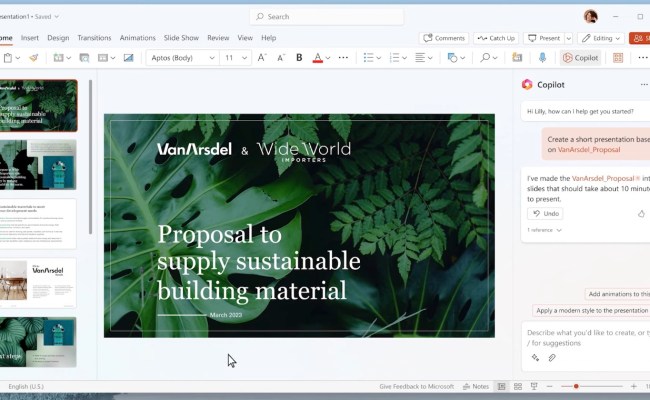Switch to Slide Sorter view icon
650x400 pixels.
[518, 387]
